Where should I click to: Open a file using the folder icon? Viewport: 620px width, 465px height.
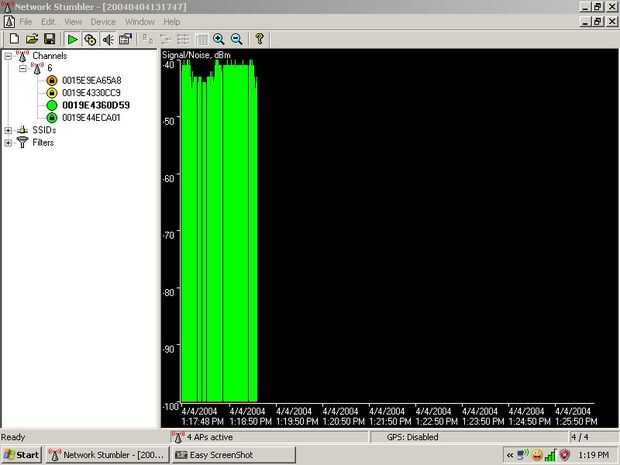[32, 39]
